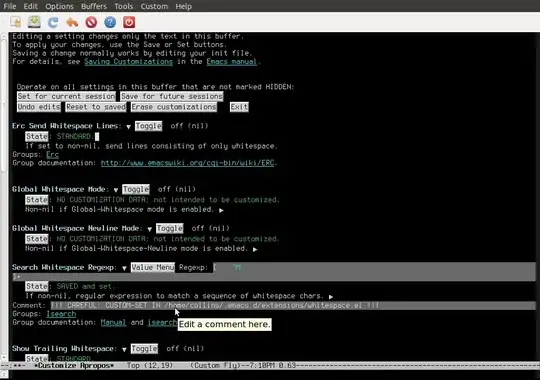This screenshot has width=540, height=380.
Task: Click State button under Search Whitespace Regexp
Action: 37,287
